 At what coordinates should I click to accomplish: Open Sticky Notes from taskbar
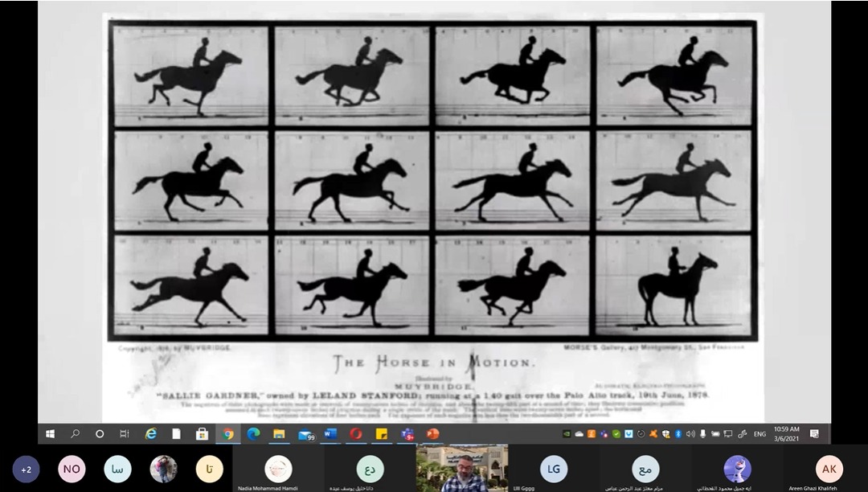click(382, 434)
